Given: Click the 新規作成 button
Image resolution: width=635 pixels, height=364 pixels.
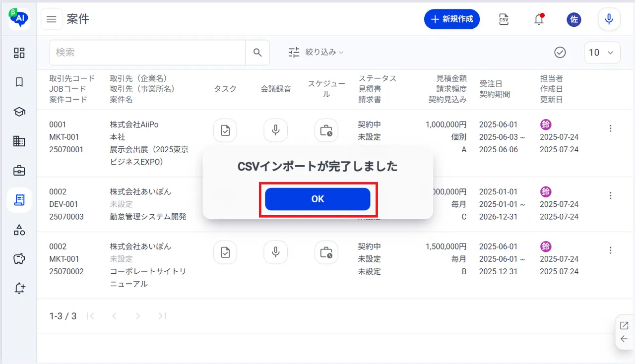Looking at the screenshot, I should click(x=452, y=19).
